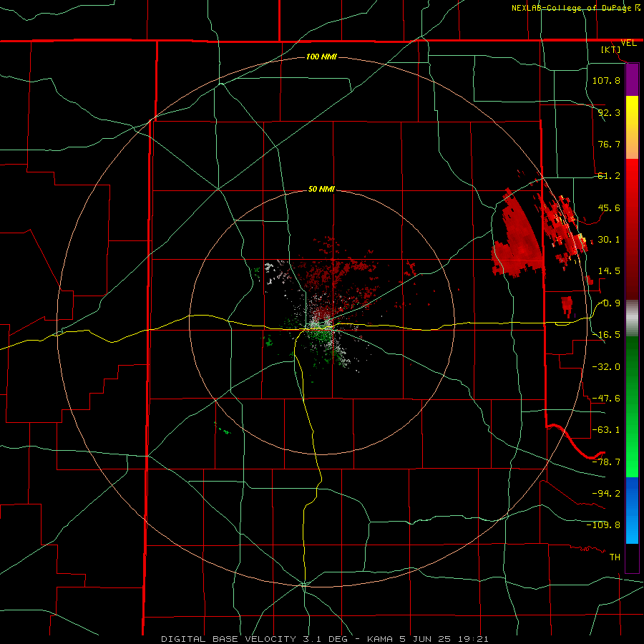The width and height of the screenshot is (644, 644).
Task: Select the 14.5 legend value
Action: (x=609, y=271)
